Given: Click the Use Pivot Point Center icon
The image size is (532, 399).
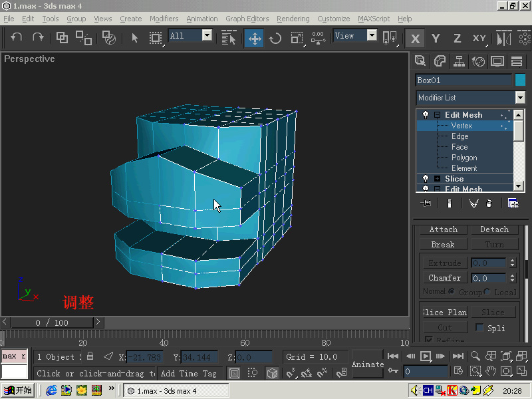Looking at the screenshot, I should tap(390, 38).
